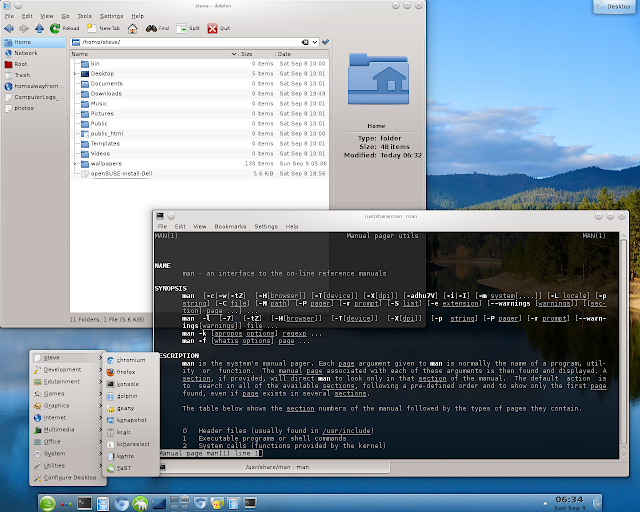
Task: Split the Dolphin view
Action: click(188, 28)
